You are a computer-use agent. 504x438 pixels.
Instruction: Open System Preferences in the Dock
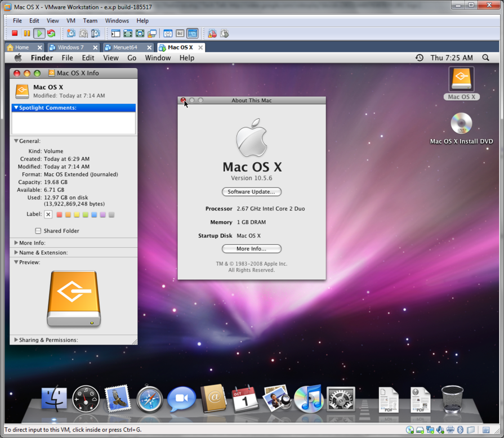(341, 399)
